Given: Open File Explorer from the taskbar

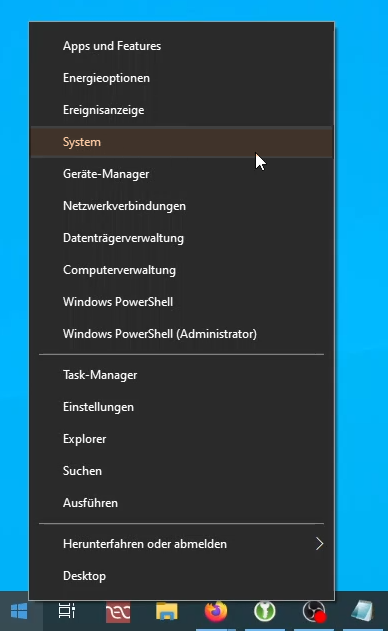Looking at the screenshot, I should (x=167, y=612).
